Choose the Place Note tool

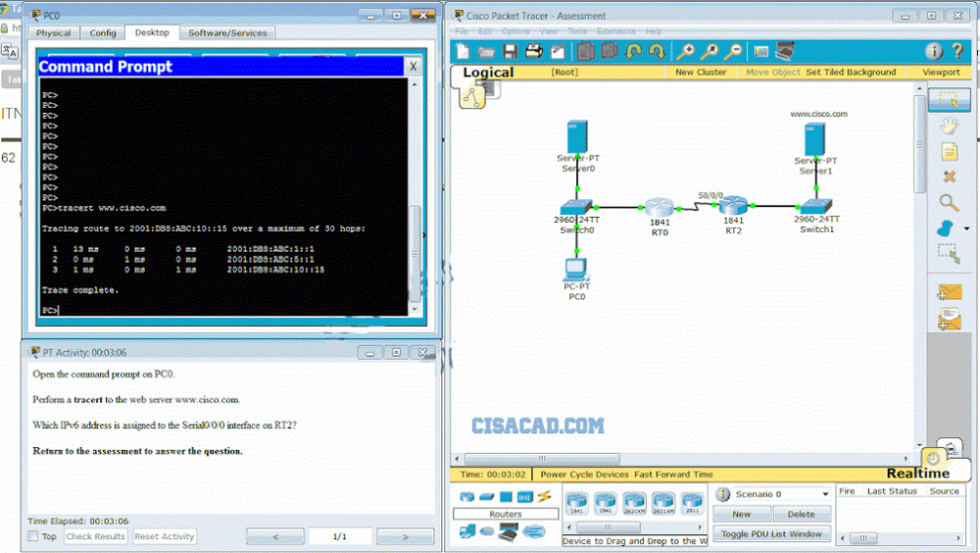tap(949, 152)
